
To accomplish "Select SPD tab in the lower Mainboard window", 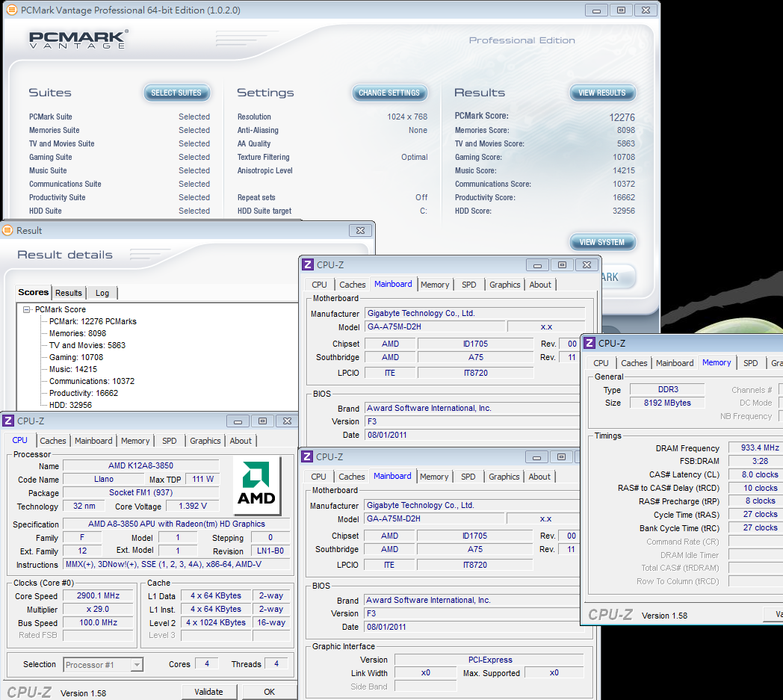I will click(468, 477).
